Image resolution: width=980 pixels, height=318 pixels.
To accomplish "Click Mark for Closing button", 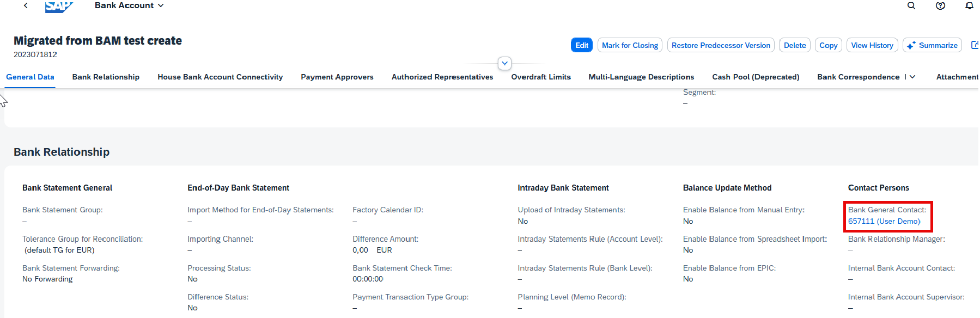I will [630, 45].
